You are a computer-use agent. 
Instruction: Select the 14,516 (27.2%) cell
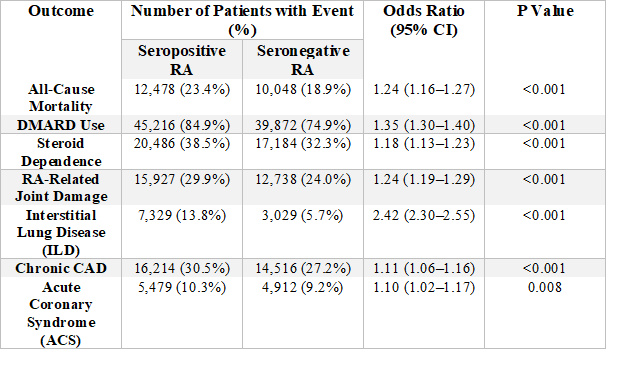[x=303, y=268]
